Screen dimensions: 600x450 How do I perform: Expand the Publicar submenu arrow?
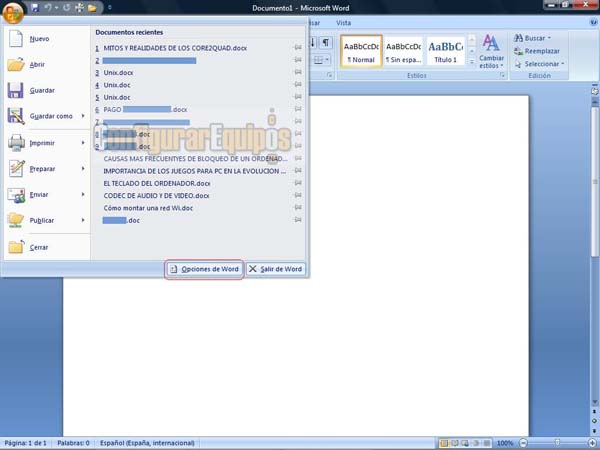pos(83,220)
